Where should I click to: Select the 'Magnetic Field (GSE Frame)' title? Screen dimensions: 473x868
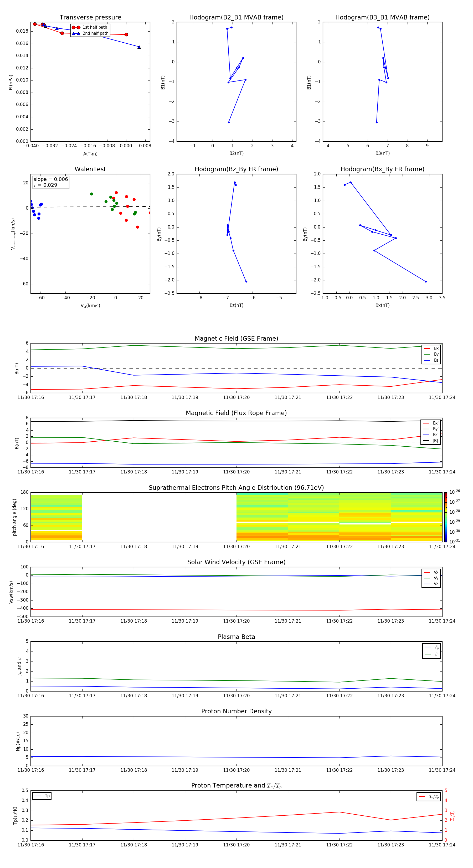[x=236, y=339]
